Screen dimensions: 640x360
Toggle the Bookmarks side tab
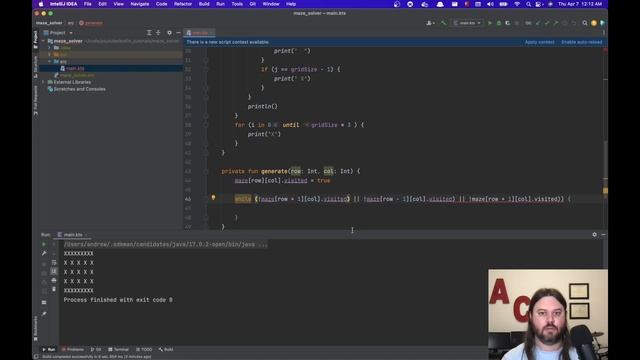pyautogui.click(x=36, y=329)
